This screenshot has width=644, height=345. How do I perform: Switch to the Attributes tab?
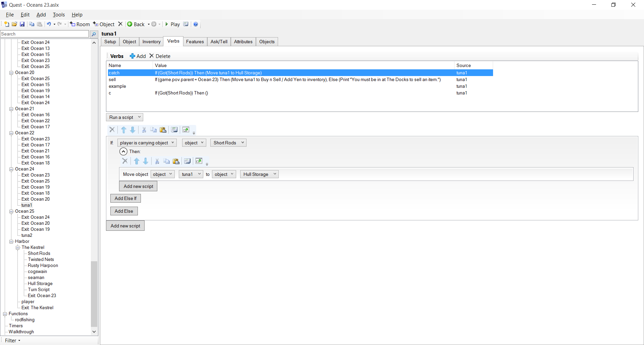click(243, 42)
